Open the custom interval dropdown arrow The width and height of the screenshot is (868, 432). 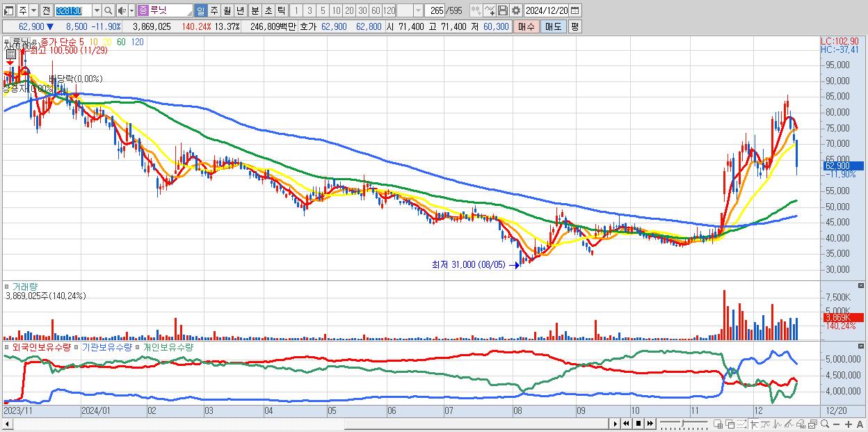418,11
